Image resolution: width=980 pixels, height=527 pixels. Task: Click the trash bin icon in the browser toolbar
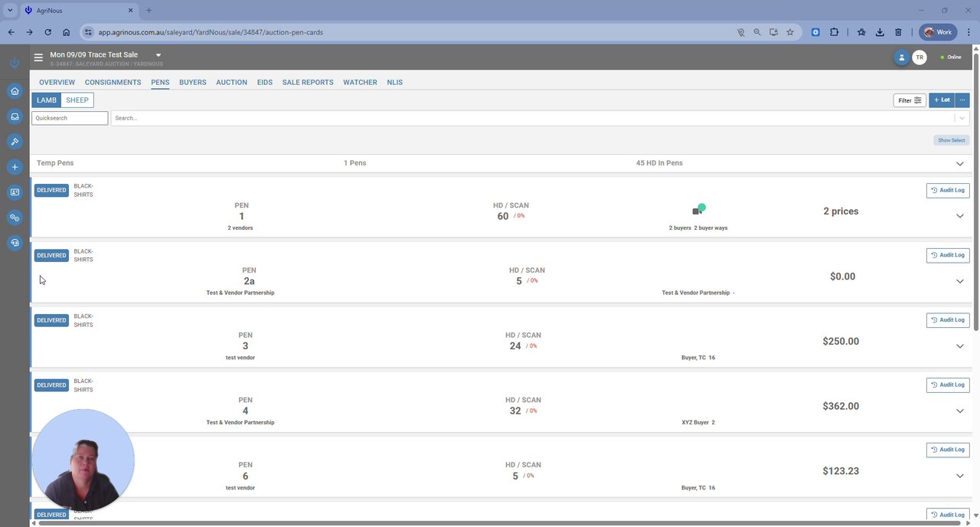tap(898, 32)
